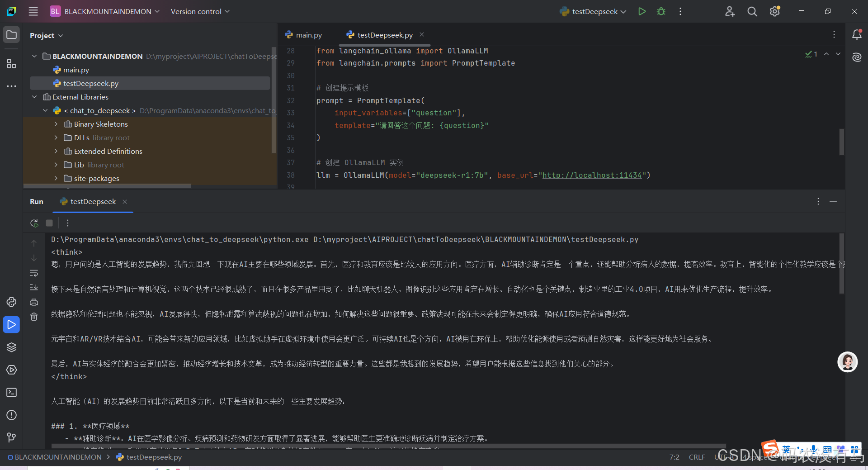Open the Terminal tool window
Viewport: 868px width, 470px height.
(11, 393)
